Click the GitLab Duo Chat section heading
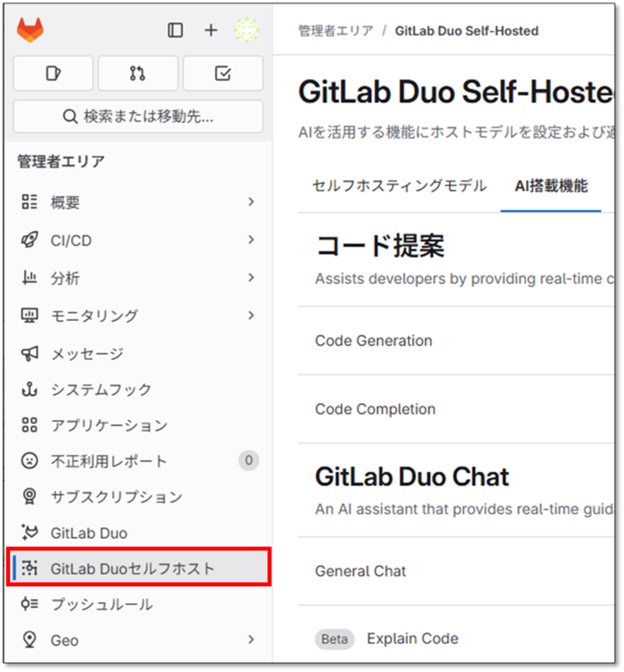 coord(412,476)
